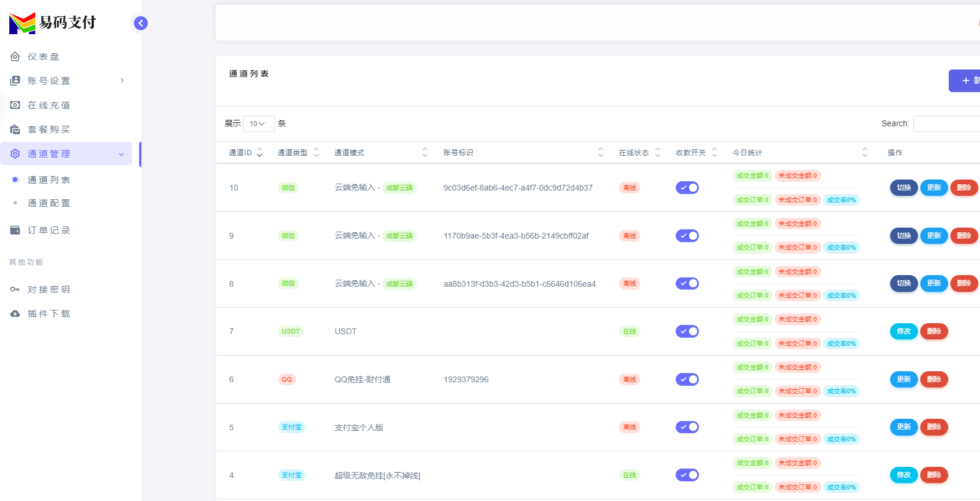This screenshot has width=980, height=501.
Task: Click the sidebar collapse arrow button
Action: [x=141, y=23]
